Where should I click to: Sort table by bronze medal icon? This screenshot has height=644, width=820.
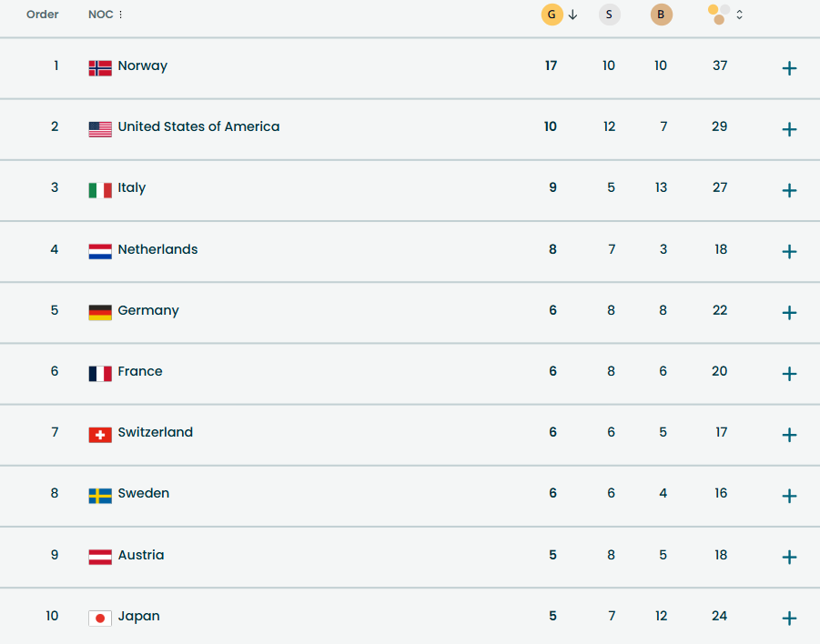tap(662, 15)
